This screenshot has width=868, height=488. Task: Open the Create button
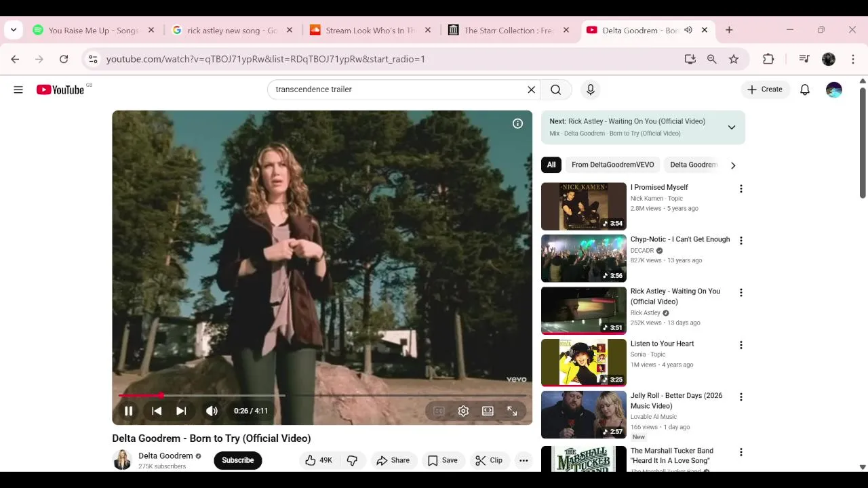coord(765,89)
